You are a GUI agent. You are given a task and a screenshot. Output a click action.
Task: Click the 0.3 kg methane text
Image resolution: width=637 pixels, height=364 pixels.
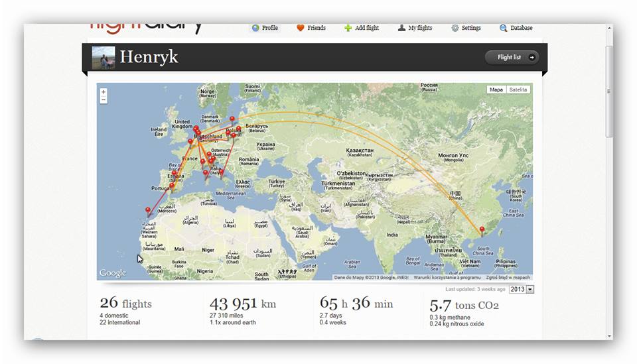click(x=450, y=318)
